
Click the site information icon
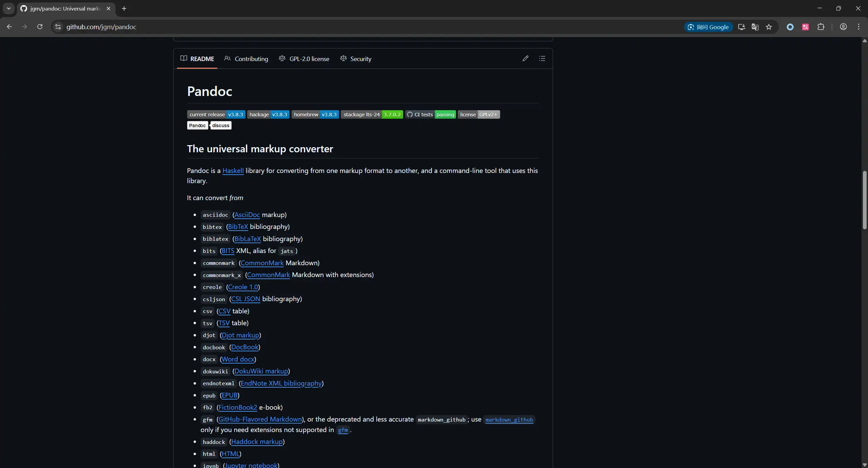click(58, 27)
